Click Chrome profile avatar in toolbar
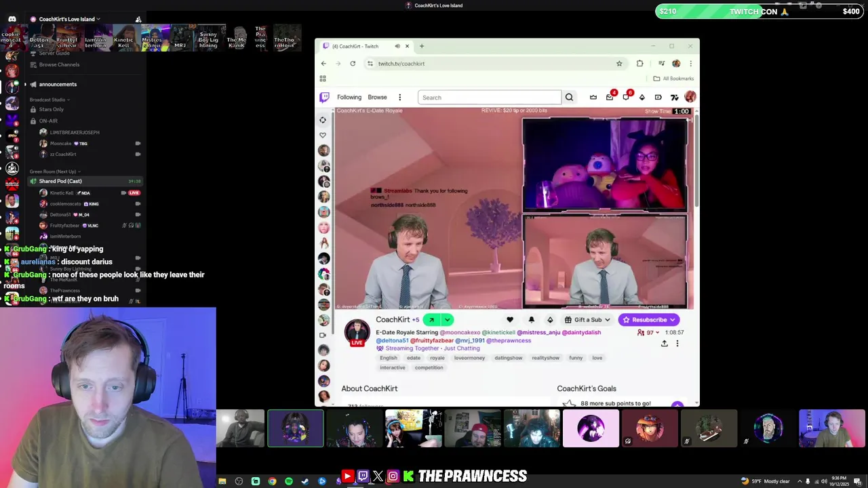Image resolution: width=868 pixels, height=488 pixels. 676,64
